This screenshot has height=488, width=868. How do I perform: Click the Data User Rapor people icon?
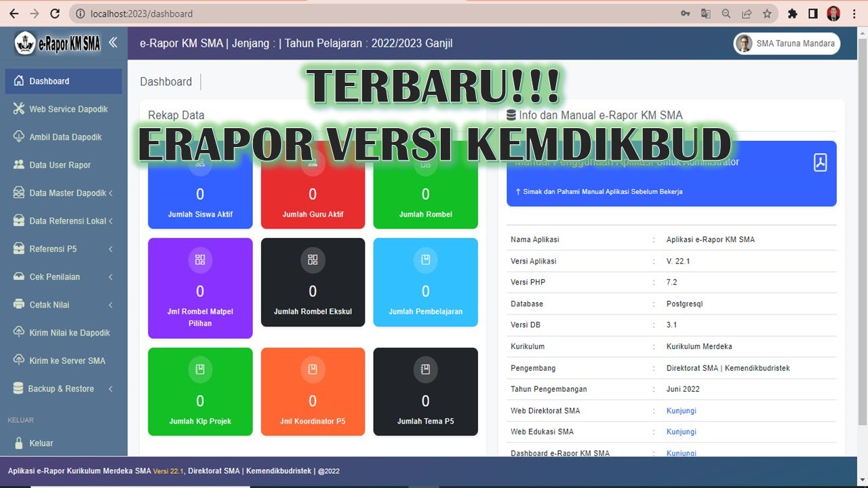18,165
